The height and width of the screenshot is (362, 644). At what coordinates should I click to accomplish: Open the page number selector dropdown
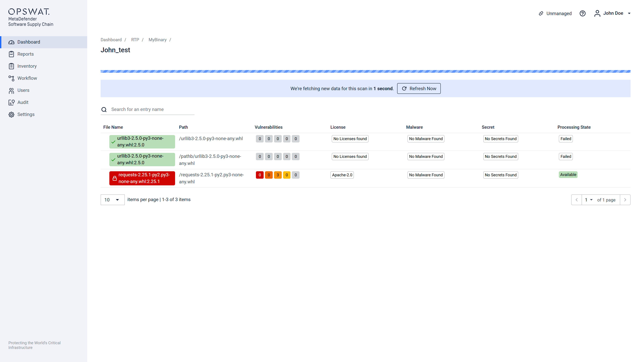point(589,200)
